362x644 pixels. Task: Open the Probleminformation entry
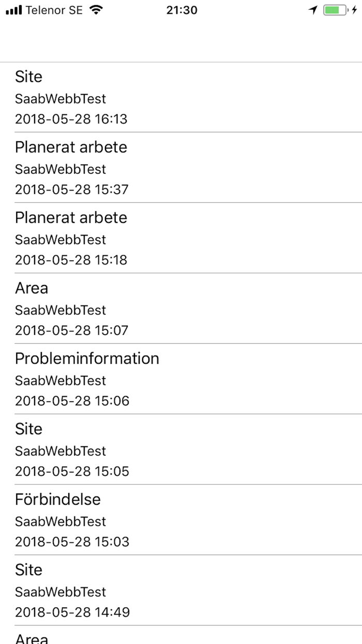[x=181, y=379]
